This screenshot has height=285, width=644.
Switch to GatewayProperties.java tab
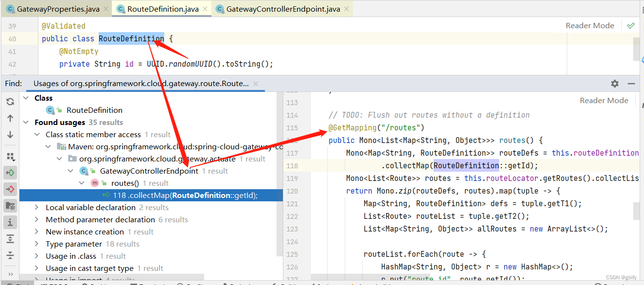[57, 9]
